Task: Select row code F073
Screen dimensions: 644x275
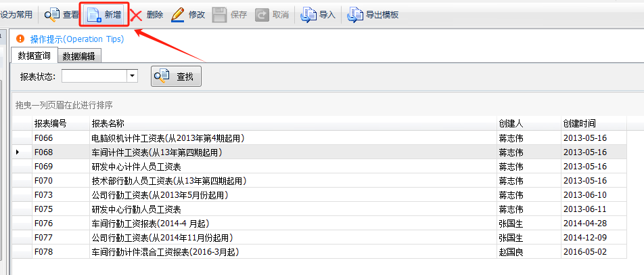Action: 43,195
